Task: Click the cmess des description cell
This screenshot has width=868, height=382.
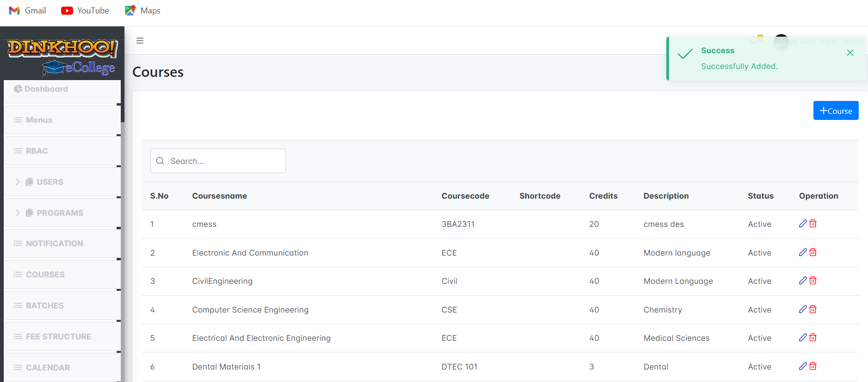Action: pos(663,224)
